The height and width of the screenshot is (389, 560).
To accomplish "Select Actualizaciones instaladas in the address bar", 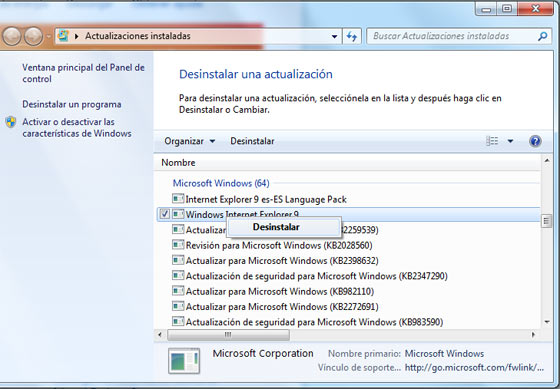I will point(138,36).
